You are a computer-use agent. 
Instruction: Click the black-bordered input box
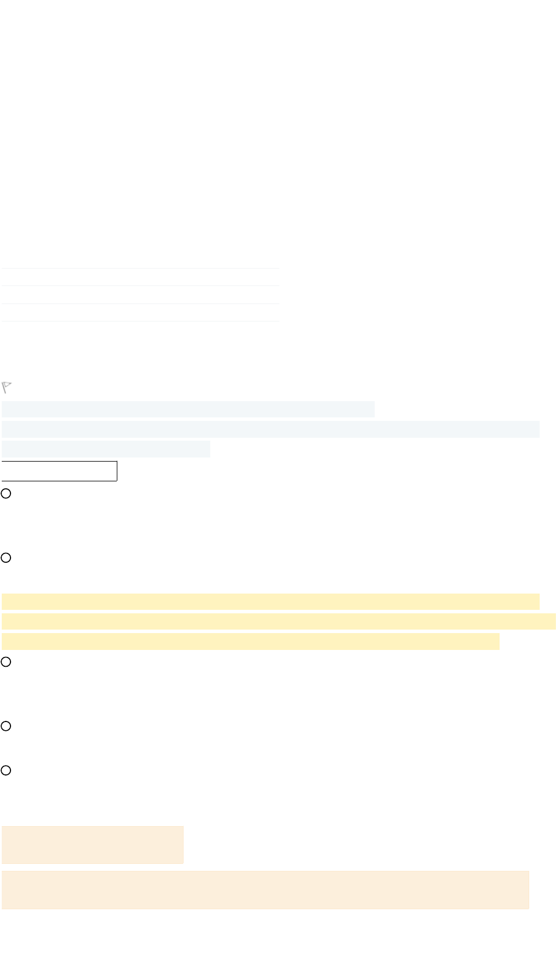59,471
